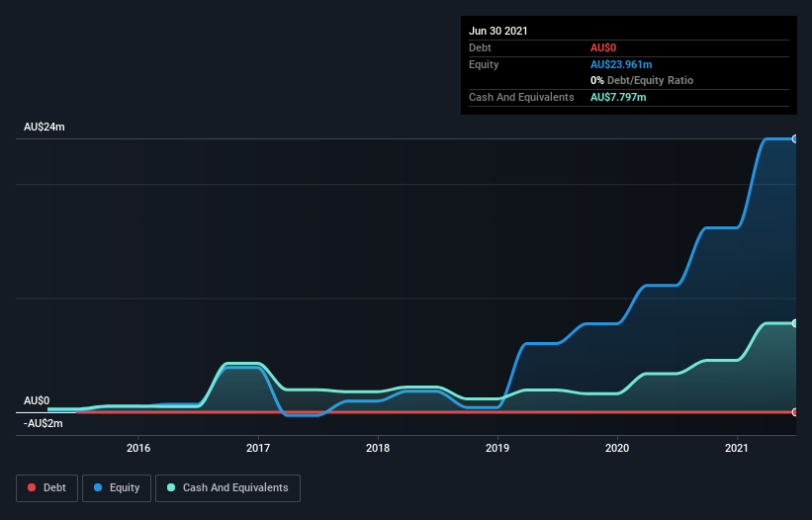
Task: Click the 2019 x-axis label
Action: point(497,448)
